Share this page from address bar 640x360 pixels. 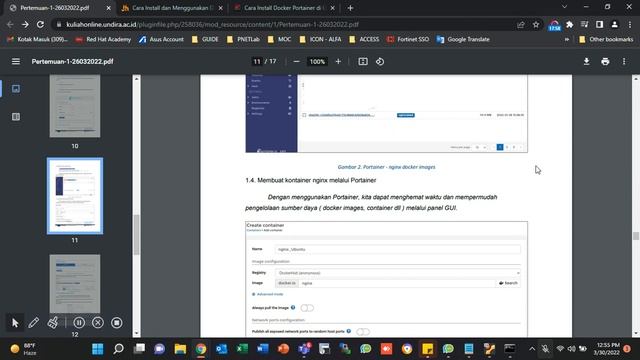(520, 25)
